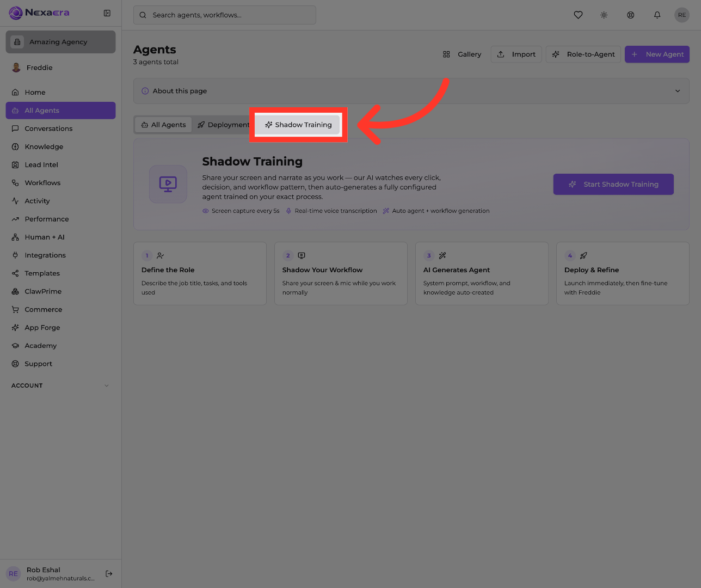Open Lead Intel page

pyautogui.click(x=60, y=164)
